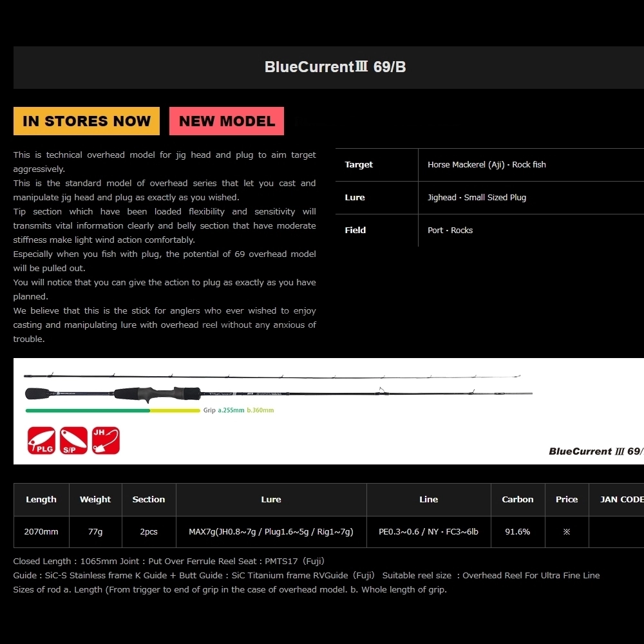Viewport: 644px width, 644px height.
Task: Click the S/P sinking pencil icon
Action: [73, 440]
